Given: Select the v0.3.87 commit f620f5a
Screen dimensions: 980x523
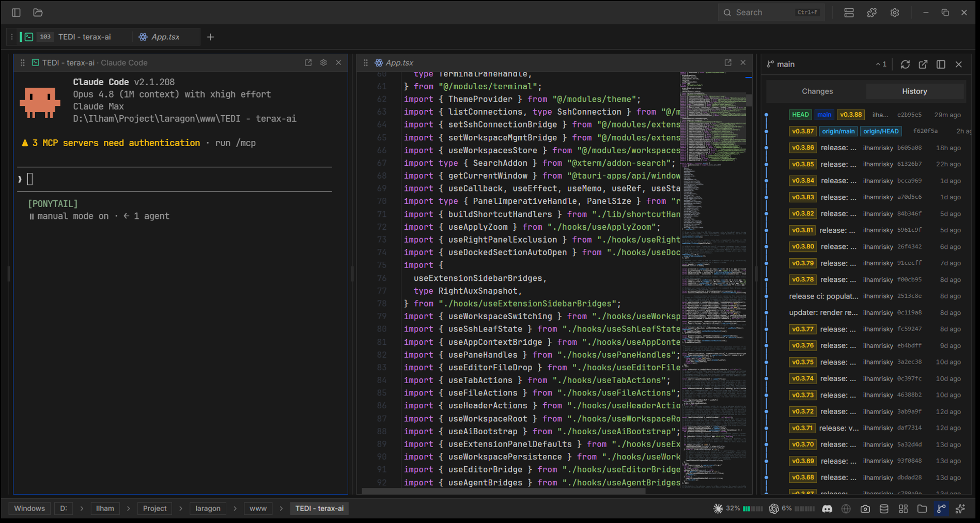Looking at the screenshot, I should point(865,131).
